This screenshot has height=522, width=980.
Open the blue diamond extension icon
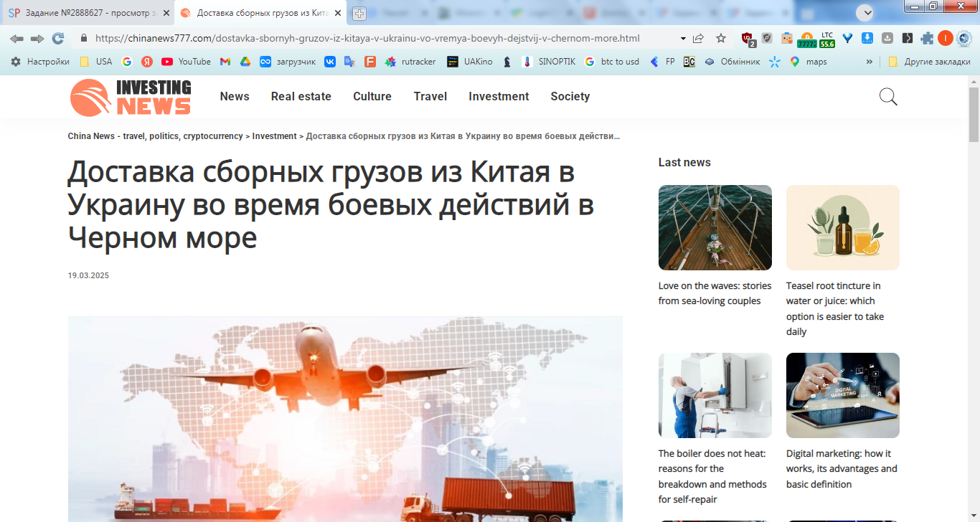tap(847, 39)
